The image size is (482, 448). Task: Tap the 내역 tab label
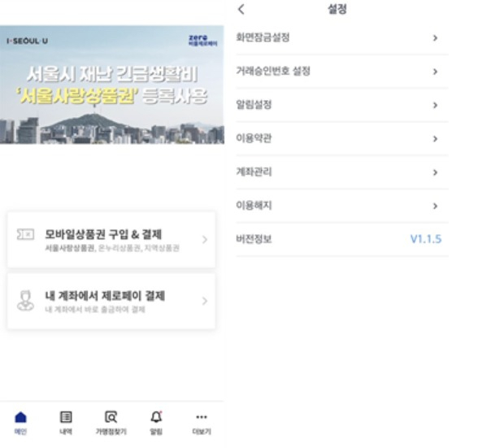[x=66, y=432]
